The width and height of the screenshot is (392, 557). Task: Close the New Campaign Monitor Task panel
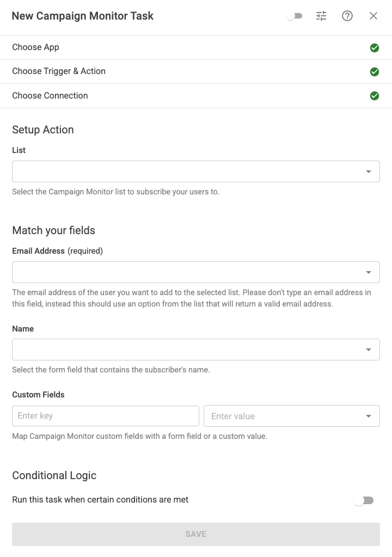pos(373,16)
